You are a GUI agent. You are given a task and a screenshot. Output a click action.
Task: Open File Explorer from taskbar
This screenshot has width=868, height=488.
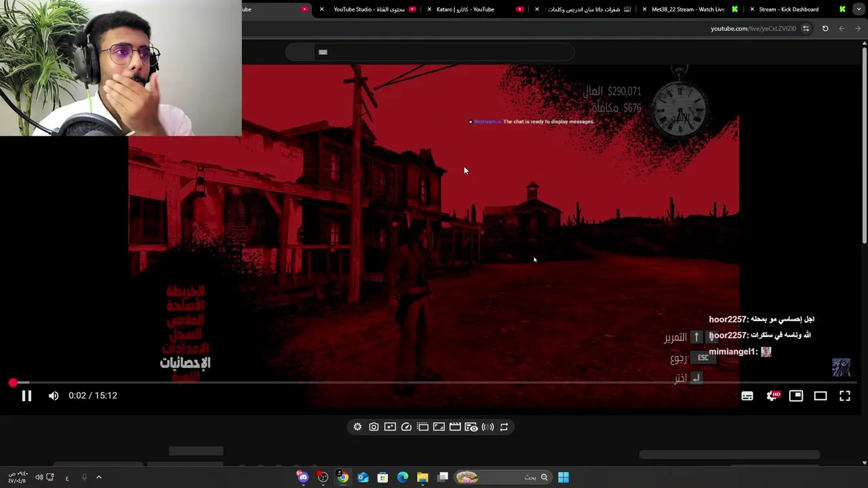(422, 477)
